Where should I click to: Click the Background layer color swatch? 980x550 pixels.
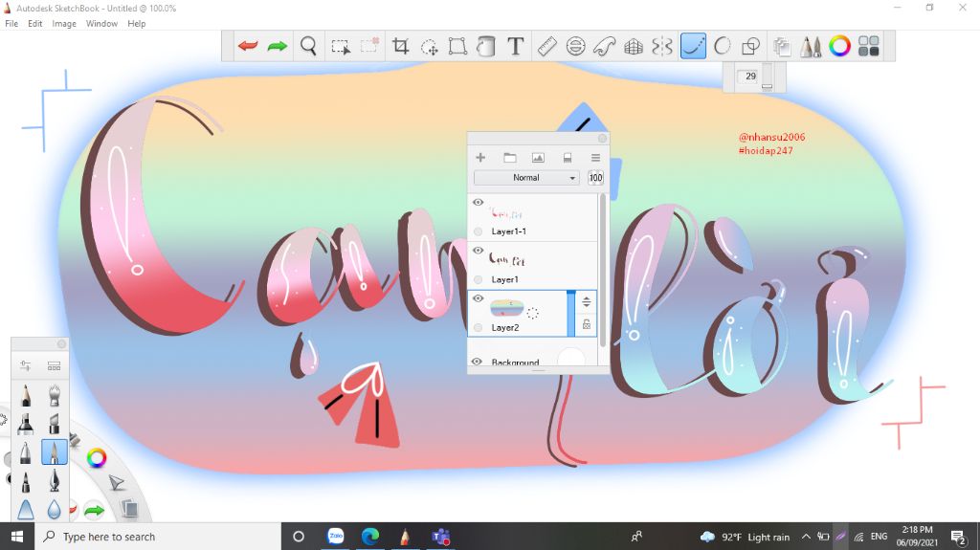click(x=570, y=358)
